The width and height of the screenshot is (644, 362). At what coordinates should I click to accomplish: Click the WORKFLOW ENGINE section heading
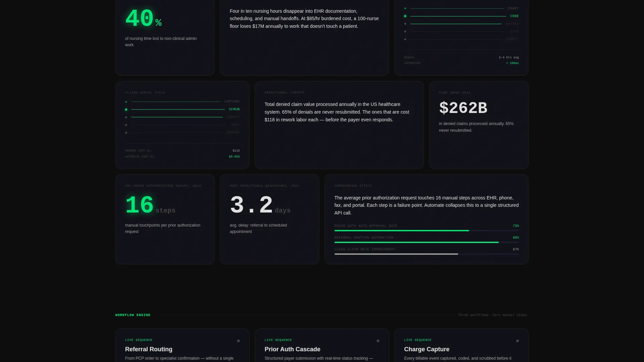pyautogui.click(x=133, y=315)
